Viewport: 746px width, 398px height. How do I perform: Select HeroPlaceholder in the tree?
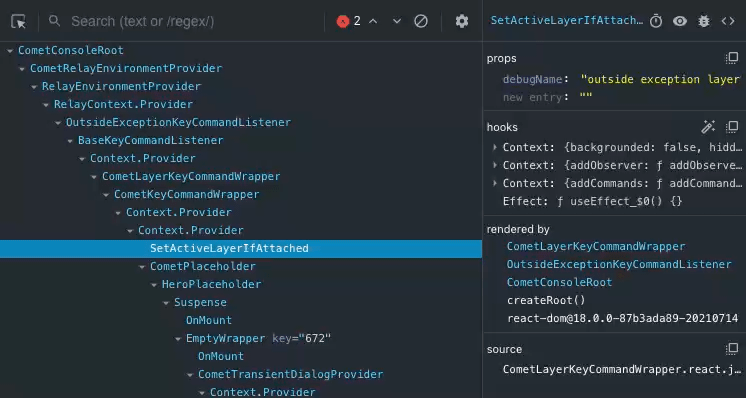[x=211, y=284]
